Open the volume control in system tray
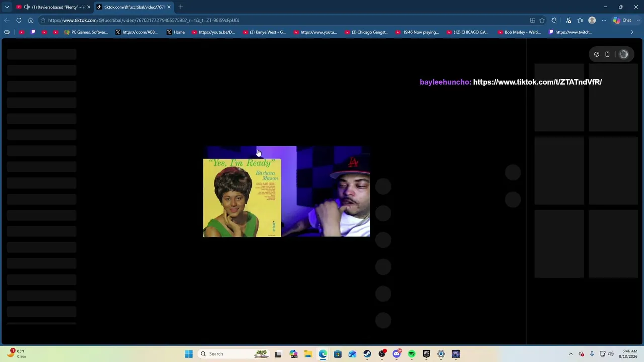The width and height of the screenshot is (644, 362). (x=611, y=354)
